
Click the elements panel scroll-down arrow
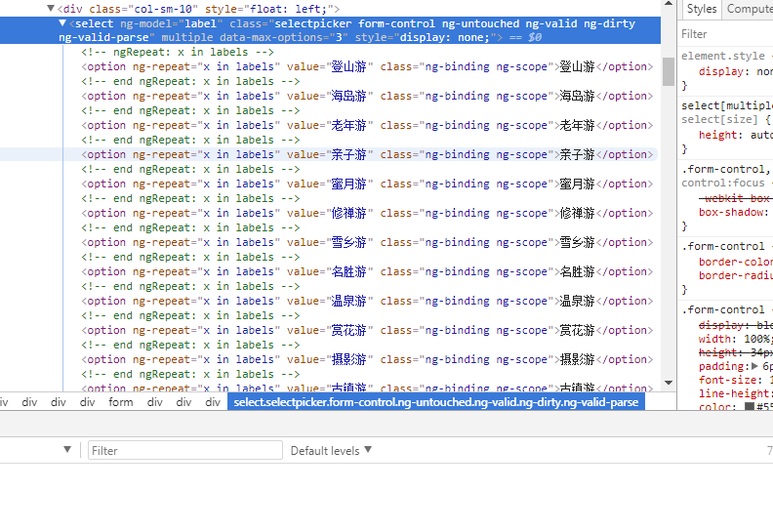669,383
